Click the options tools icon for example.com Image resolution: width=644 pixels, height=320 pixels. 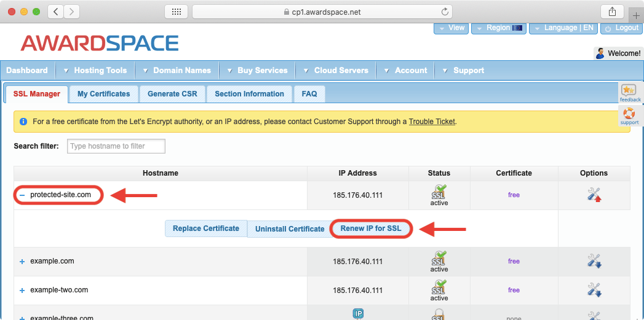(x=594, y=261)
